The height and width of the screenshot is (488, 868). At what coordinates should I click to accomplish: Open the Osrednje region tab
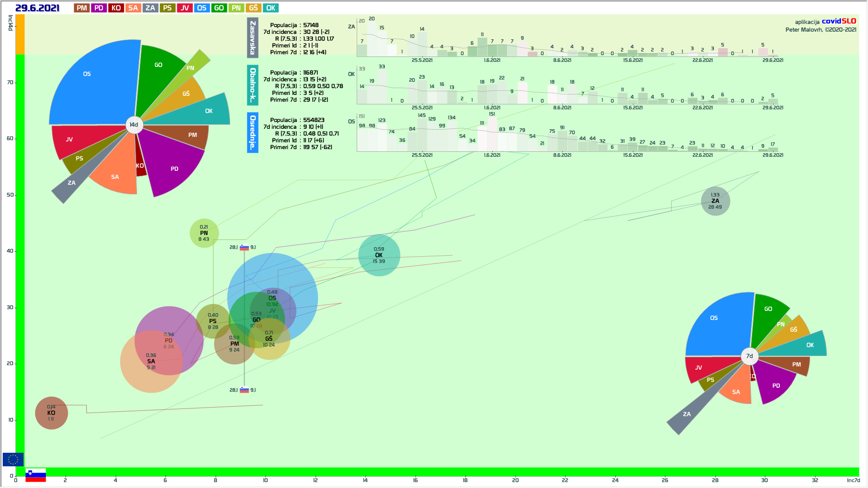[253, 132]
